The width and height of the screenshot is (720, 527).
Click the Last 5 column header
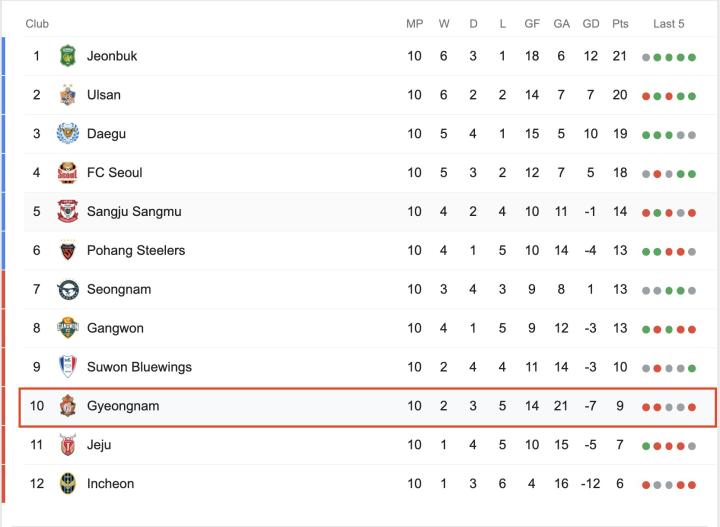669,23
